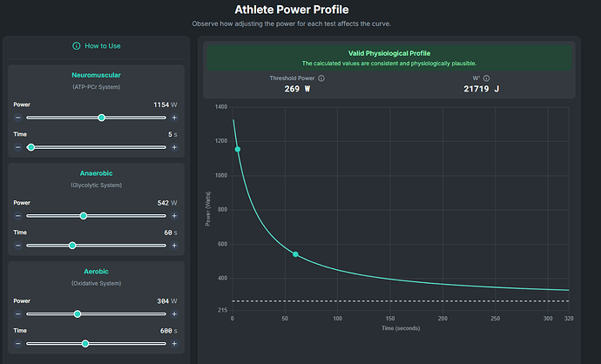Screen dimensions: 601x364
Task: Increase Aerobic power with plus button
Action: tap(174, 313)
